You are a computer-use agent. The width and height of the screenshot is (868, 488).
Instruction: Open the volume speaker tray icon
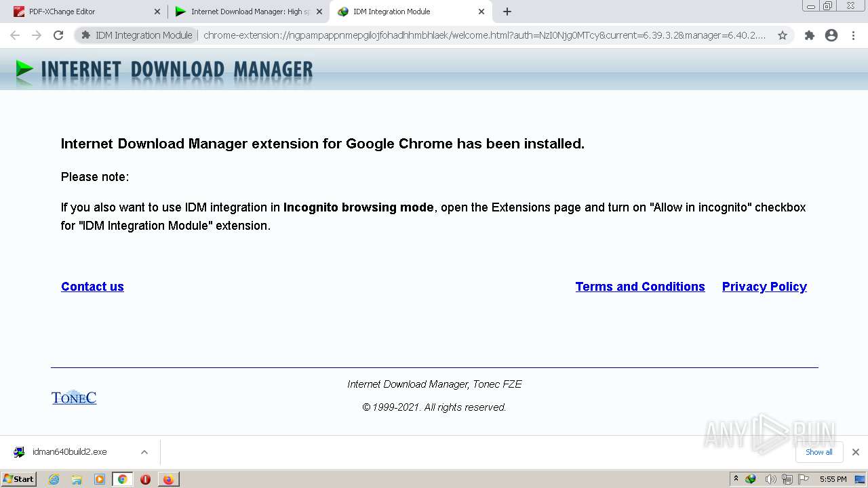click(770, 479)
